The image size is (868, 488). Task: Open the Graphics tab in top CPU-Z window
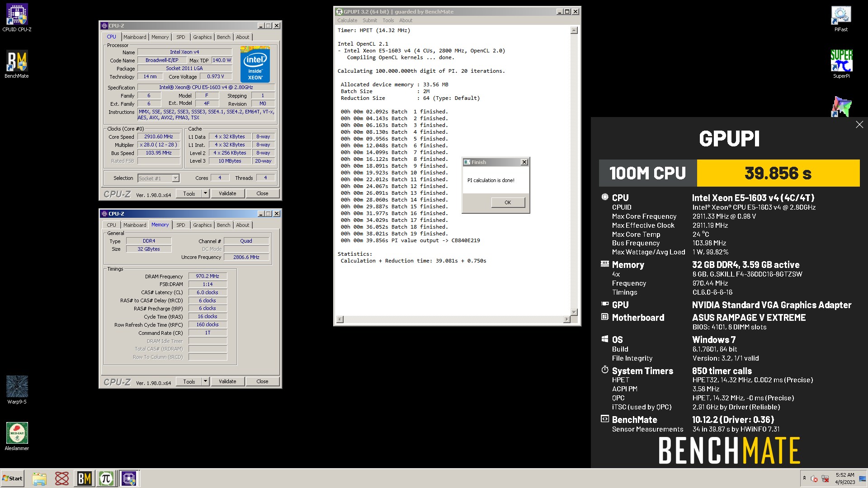202,37
